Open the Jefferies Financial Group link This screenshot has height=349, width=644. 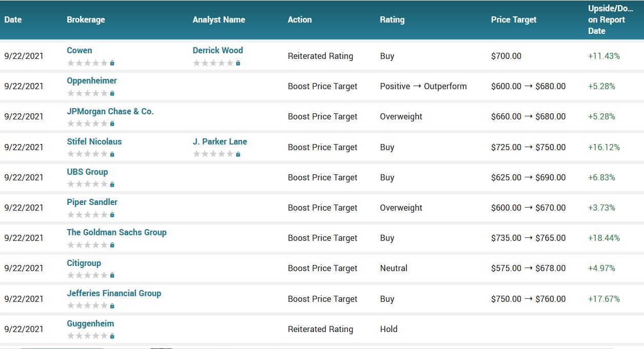(114, 293)
